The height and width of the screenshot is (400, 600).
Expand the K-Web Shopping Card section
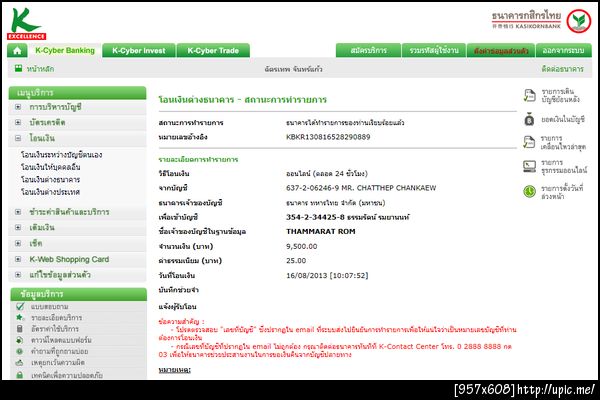tap(18, 259)
